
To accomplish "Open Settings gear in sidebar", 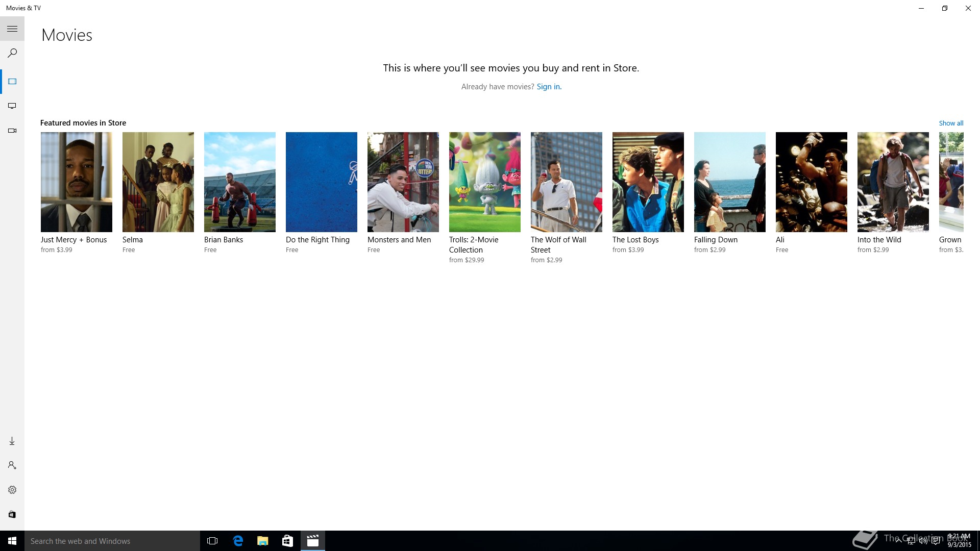I will tap(12, 490).
